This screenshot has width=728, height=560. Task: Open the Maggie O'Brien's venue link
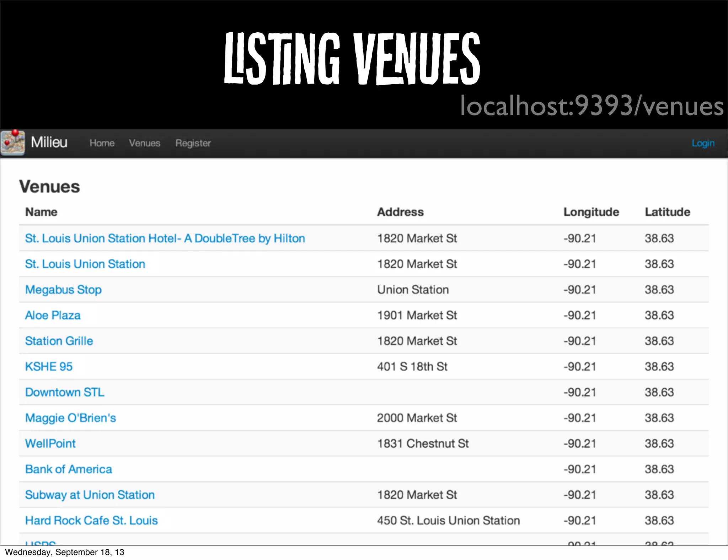(70, 418)
